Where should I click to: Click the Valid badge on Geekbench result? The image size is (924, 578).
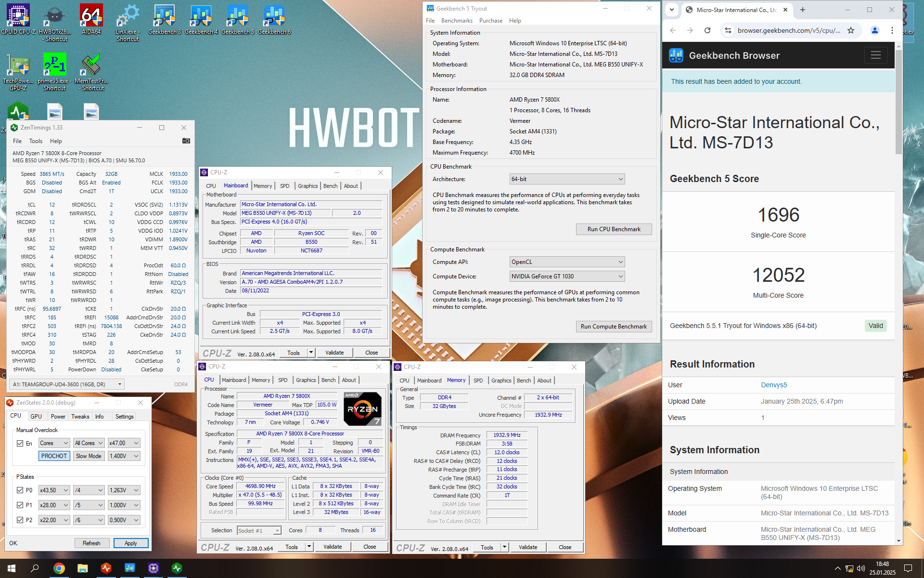click(x=876, y=326)
